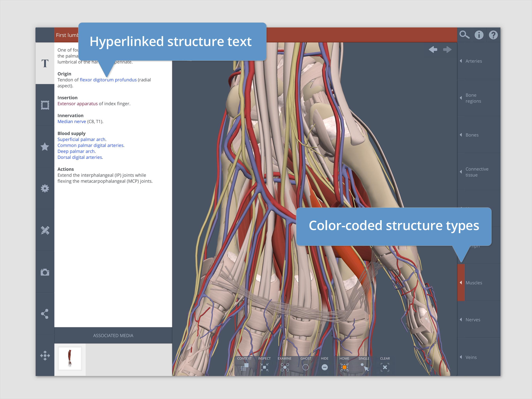Viewport: 532px width, 399px height.
Task: Activate the Inspect tool
Action: point(264,364)
